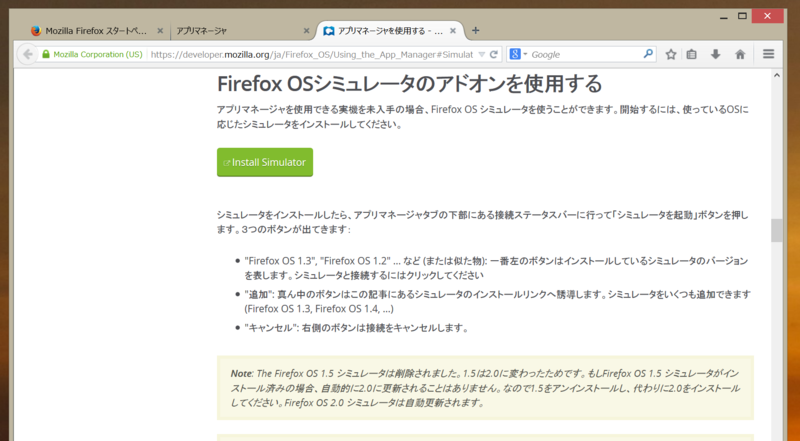Close the アプリマネージャを使用する tab
The image size is (800, 441).
coord(453,31)
